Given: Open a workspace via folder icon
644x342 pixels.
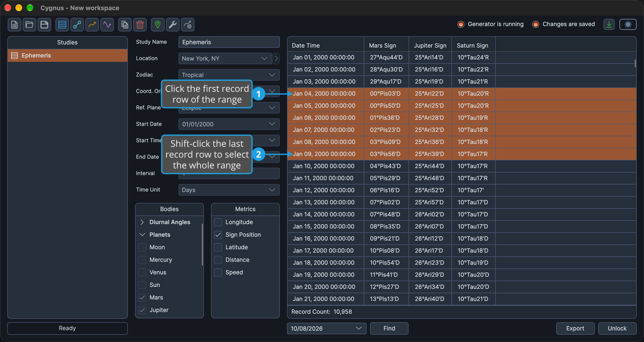Looking at the screenshot, I should pyautogui.click(x=29, y=25).
